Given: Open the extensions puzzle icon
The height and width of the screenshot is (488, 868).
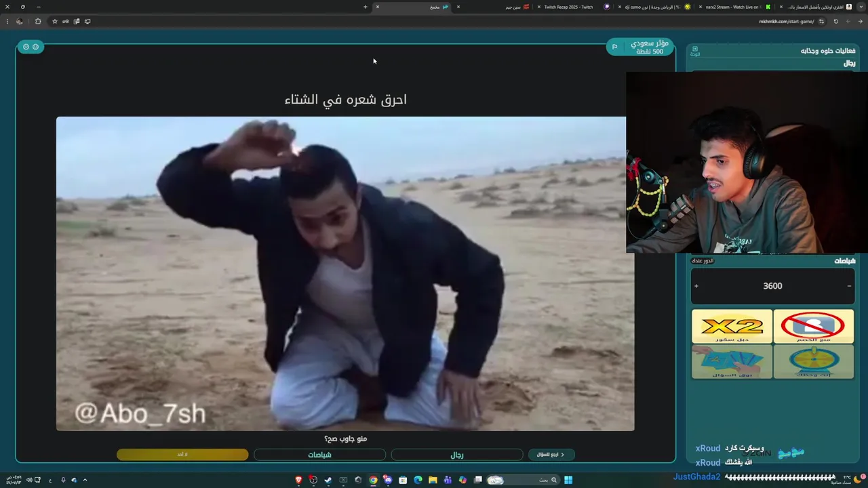Looking at the screenshot, I should pos(38,21).
